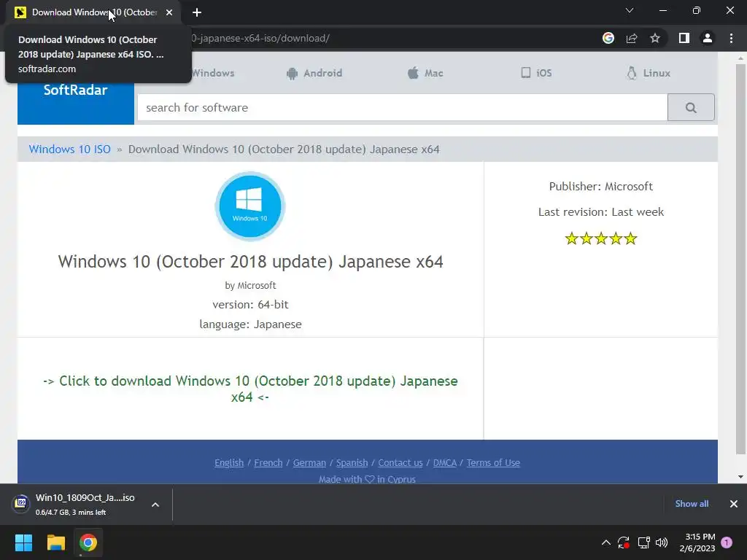This screenshot has width=747, height=560.
Task: Close the Download Windows 10 tab
Action: (x=169, y=12)
